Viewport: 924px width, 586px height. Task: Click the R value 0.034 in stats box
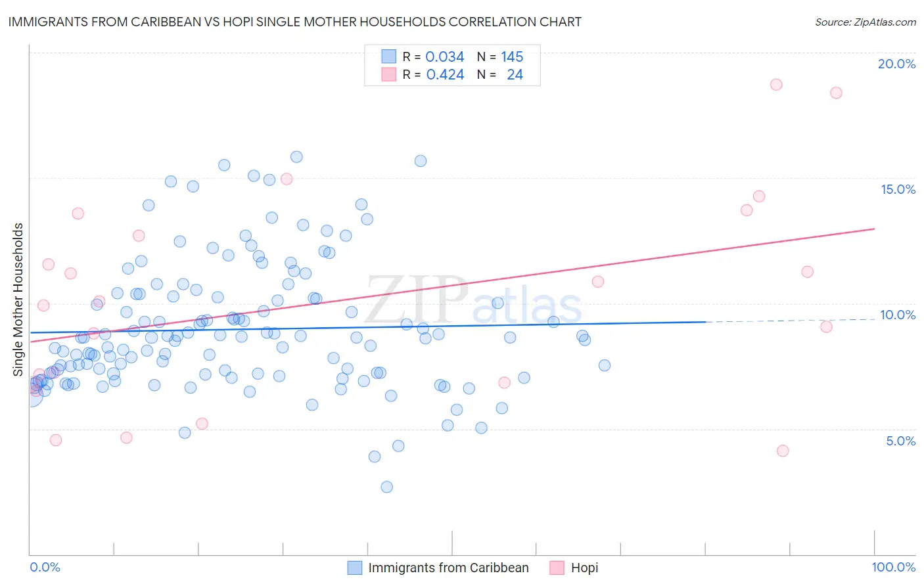pos(445,56)
